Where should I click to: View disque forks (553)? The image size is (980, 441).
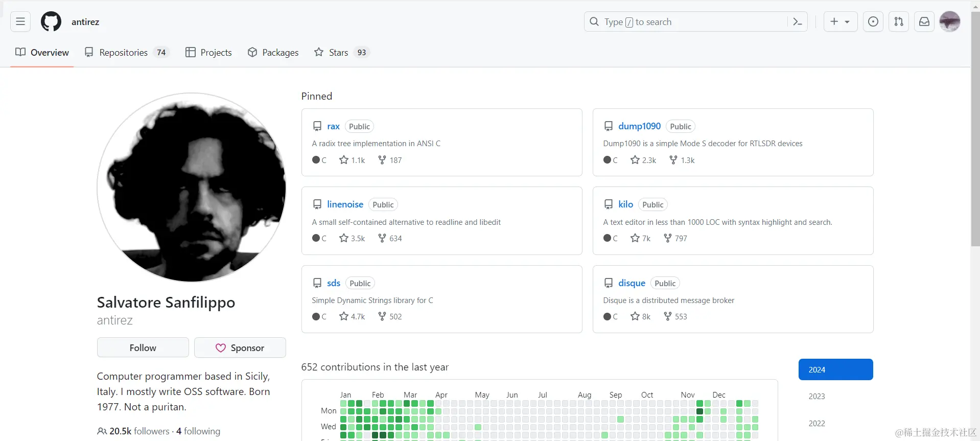675,316
